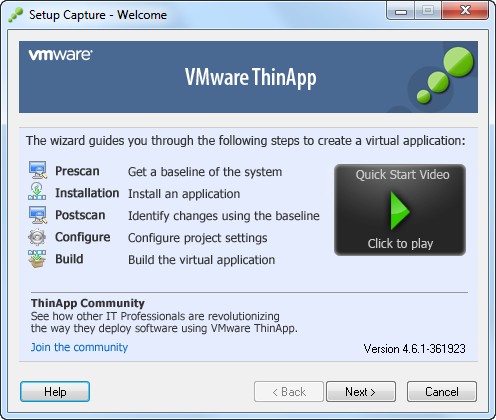Image resolution: width=496 pixels, height=420 pixels.
Task: Click the Installation download icon
Action: pos(37,191)
